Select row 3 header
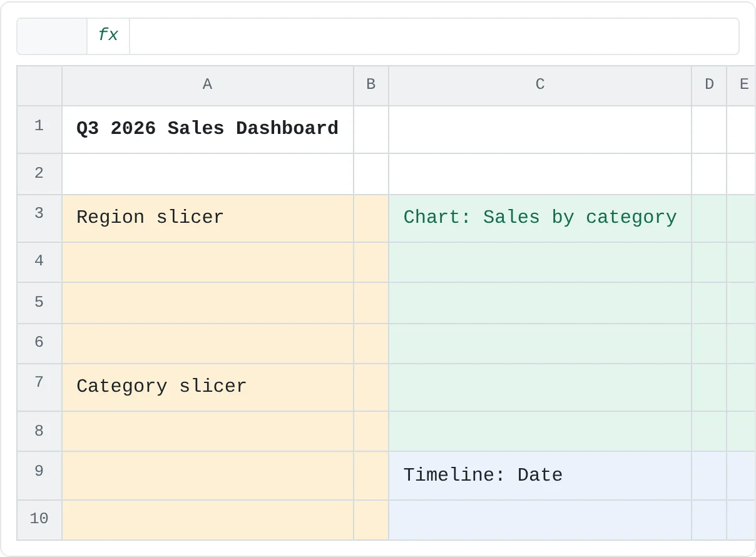 tap(39, 218)
